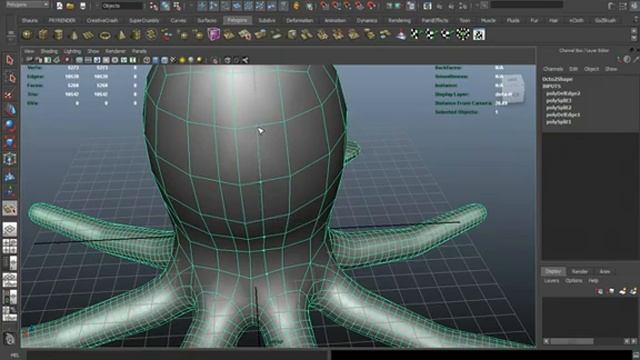This screenshot has width=640, height=360.
Task: Select the single perspective view layout
Action: (x=9, y=229)
